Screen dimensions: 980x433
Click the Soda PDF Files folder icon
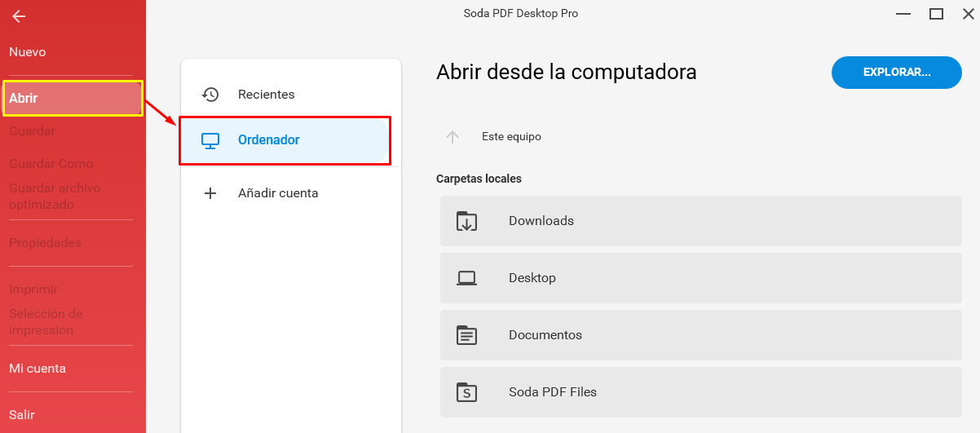[466, 392]
